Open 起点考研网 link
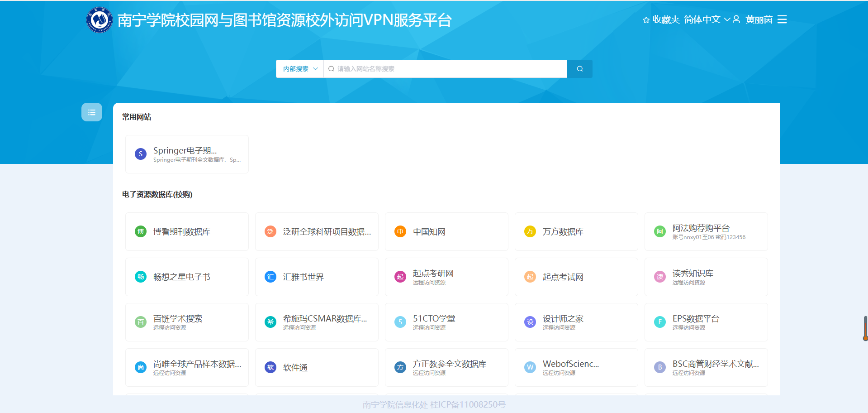 click(433, 273)
